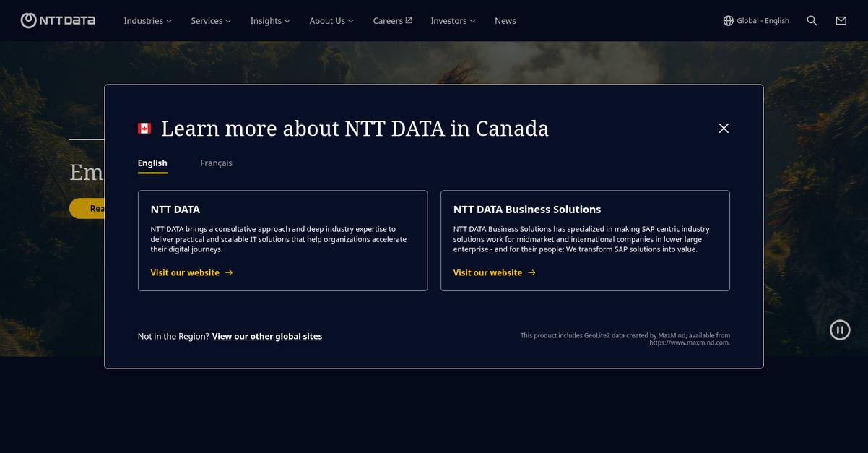
Task: View our other global sites
Action: click(x=267, y=336)
